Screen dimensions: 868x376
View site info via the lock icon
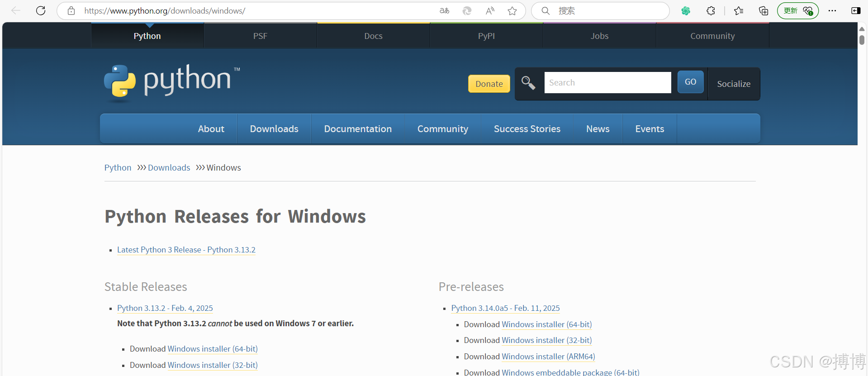[71, 10]
